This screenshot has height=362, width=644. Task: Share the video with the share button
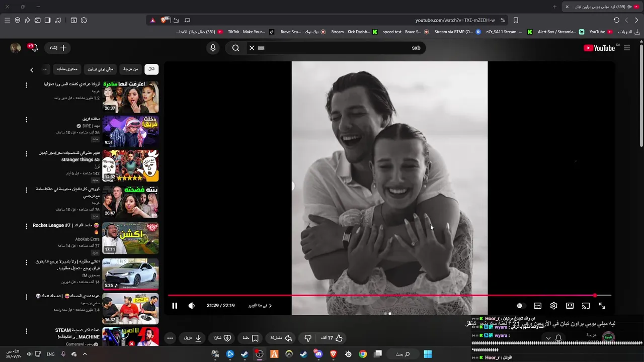[281, 338]
